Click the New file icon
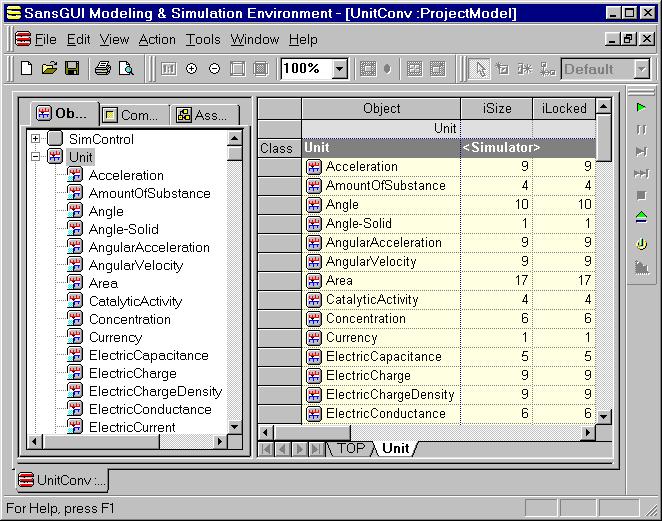Viewport: 662px width, 521px height. click(27, 69)
